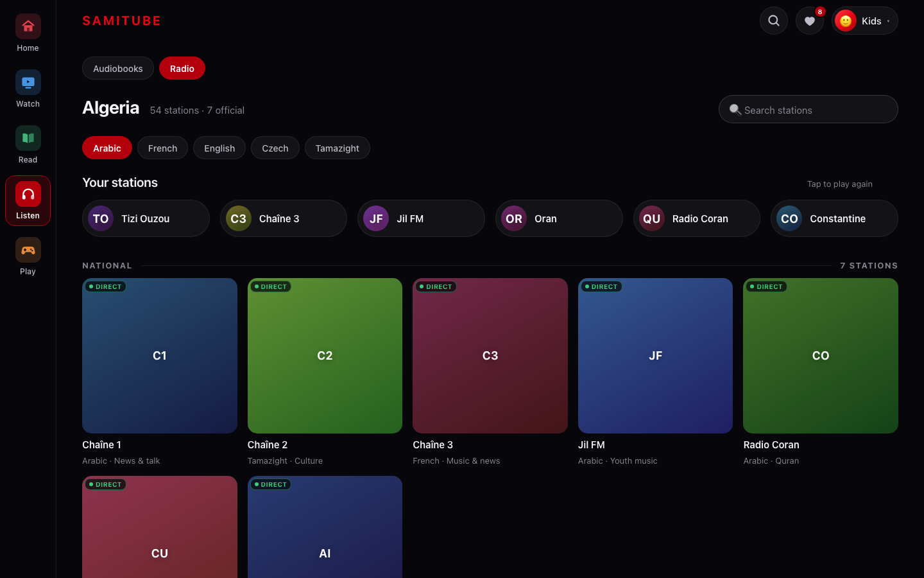Open the Jil FM station thumbnail
Viewport: 924px width, 578px height.
[655, 356]
